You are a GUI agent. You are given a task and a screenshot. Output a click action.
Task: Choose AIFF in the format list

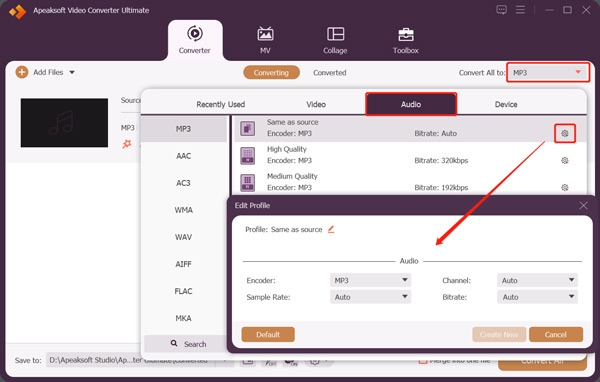coord(184,264)
